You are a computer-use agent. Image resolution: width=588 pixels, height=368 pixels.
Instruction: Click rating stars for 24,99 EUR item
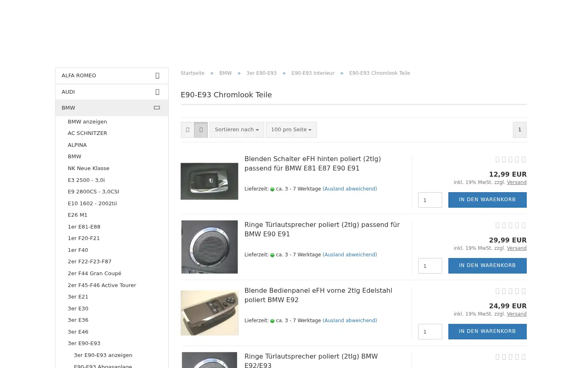click(510, 291)
